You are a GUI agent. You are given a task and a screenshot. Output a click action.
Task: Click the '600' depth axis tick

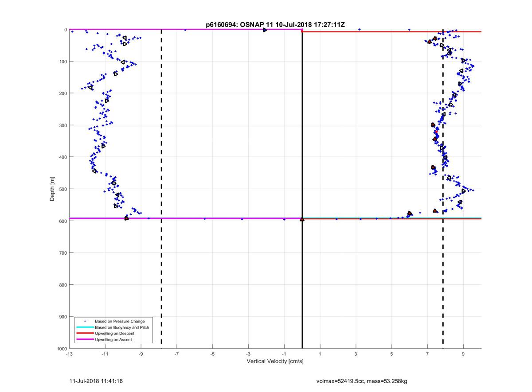click(x=63, y=221)
